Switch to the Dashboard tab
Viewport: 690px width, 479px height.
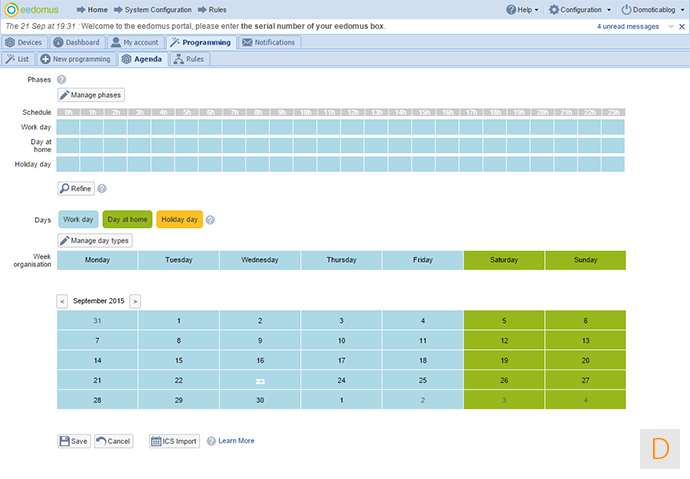click(77, 43)
